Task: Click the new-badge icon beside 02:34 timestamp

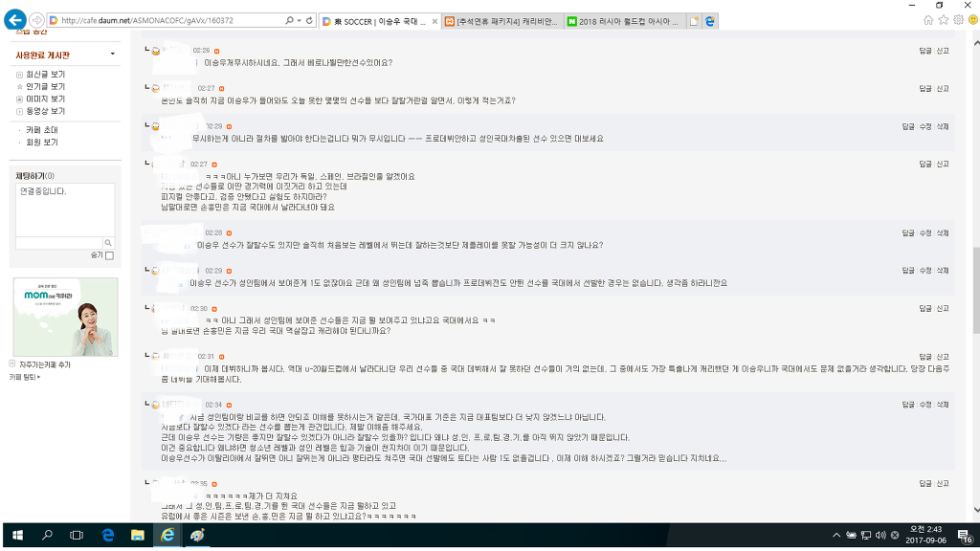Action: pos(230,406)
